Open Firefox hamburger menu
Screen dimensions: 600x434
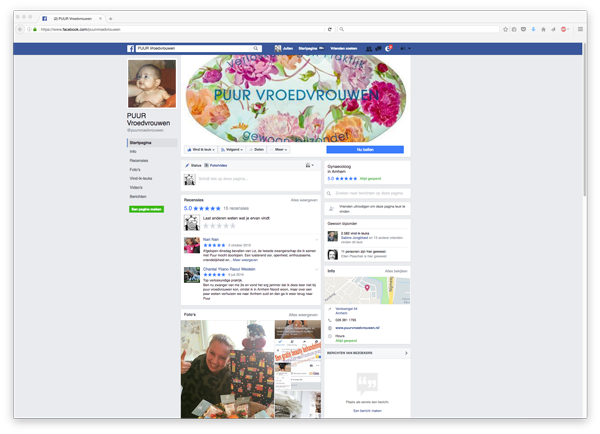coord(580,29)
